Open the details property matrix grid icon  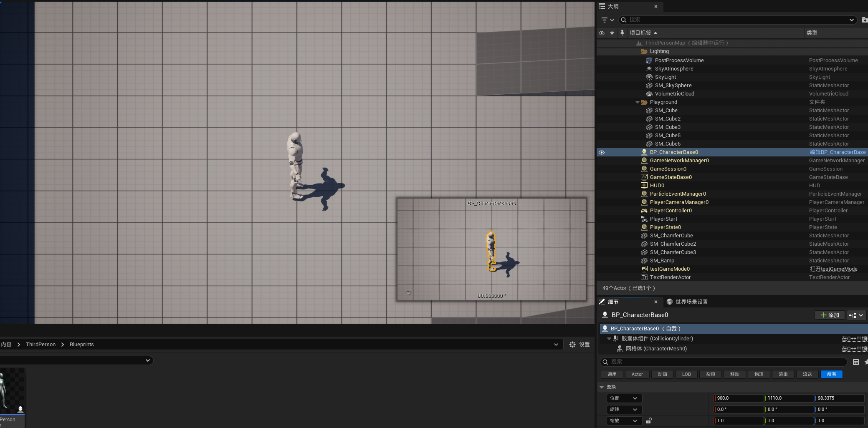(855, 362)
